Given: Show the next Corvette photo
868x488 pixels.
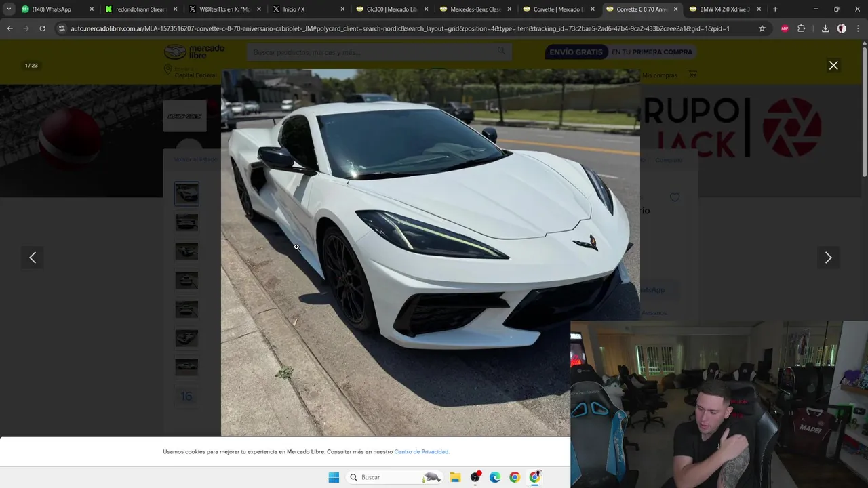Looking at the screenshot, I should point(828,258).
